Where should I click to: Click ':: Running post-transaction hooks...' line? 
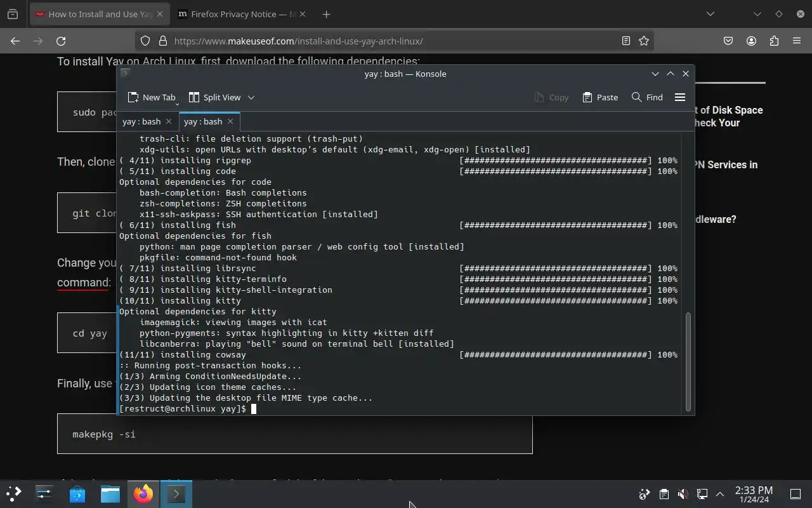coord(211,365)
